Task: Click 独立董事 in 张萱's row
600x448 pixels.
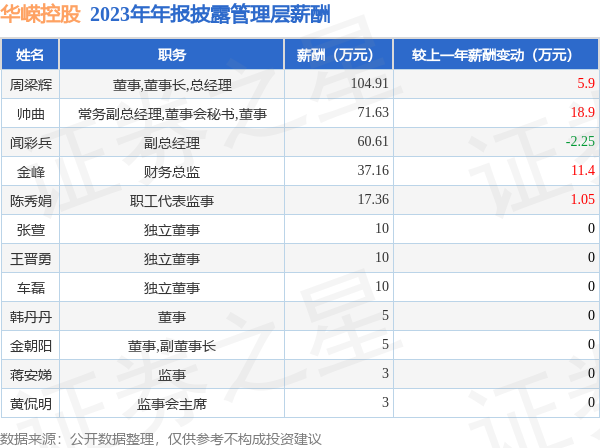Action: click(172, 230)
